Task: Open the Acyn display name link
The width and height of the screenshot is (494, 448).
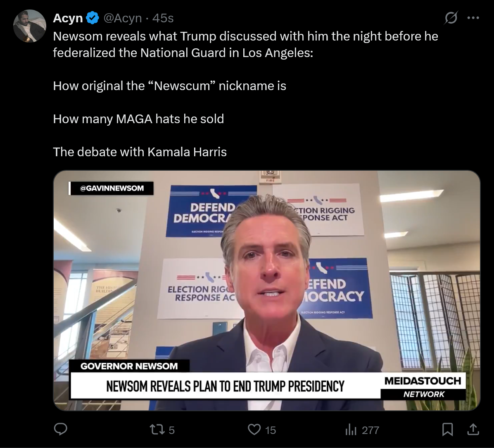Action: click(68, 18)
